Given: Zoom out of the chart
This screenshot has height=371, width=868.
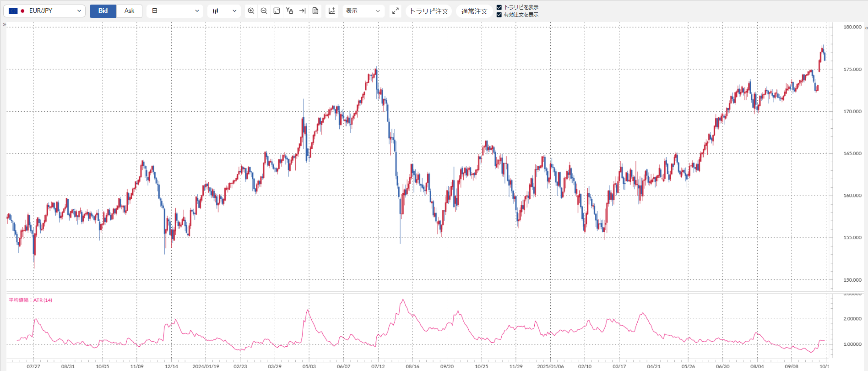Looking at the screenshot, I should tap(264, 11).
